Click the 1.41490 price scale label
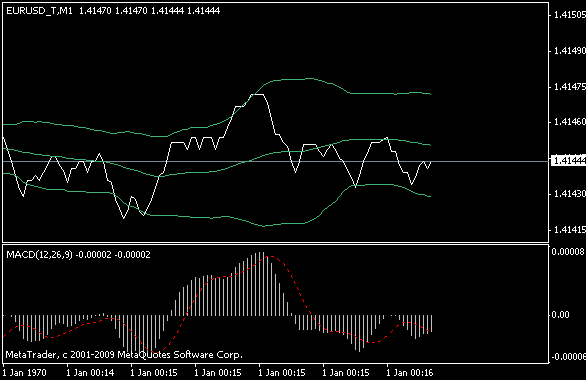Viewport: 586px width, 380px height. click(570, 51)
